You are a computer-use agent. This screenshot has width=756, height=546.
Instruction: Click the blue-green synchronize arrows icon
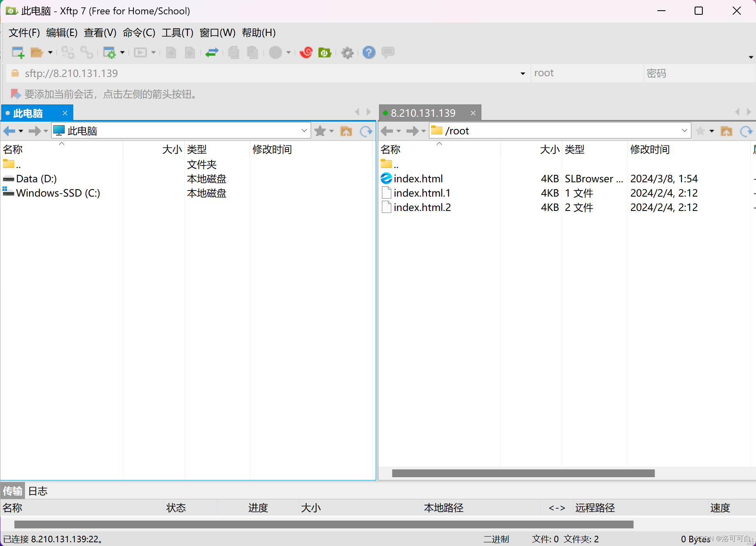coord(212,52)
